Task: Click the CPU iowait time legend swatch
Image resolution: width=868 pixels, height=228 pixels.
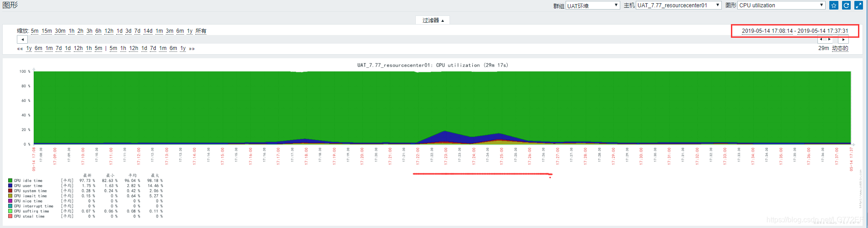Action: tap(10, 196)
